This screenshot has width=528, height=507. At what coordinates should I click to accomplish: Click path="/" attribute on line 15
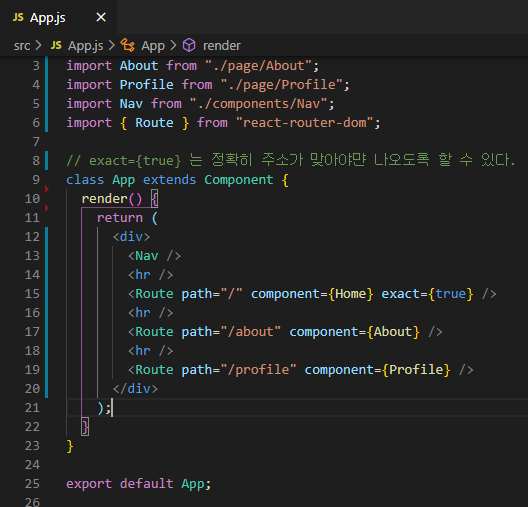tap(212, 294)
